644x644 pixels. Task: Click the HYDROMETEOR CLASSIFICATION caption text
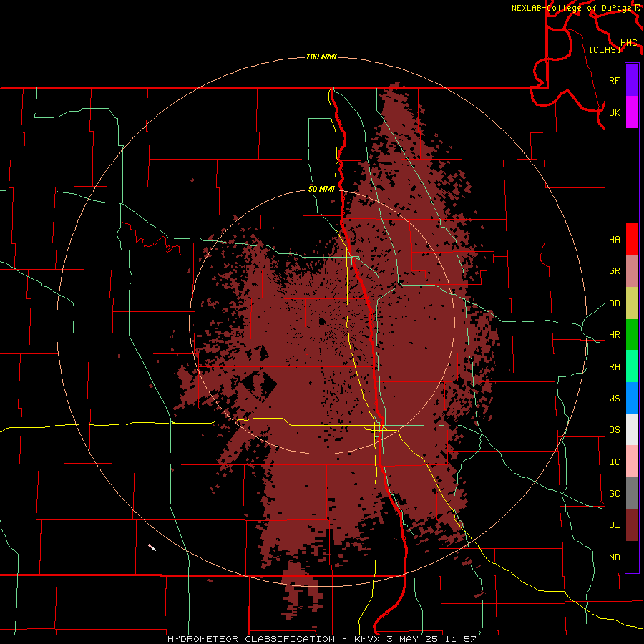coord(250,639)
